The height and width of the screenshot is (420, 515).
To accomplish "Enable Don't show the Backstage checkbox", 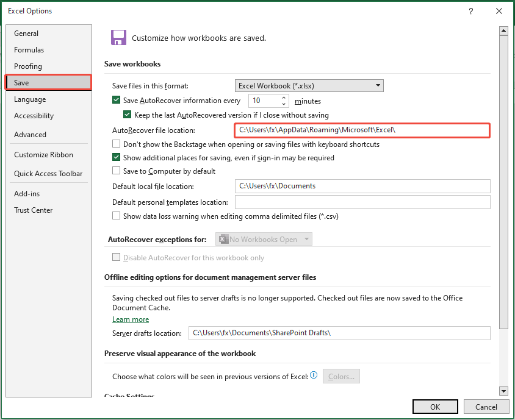I will [116, 144].
